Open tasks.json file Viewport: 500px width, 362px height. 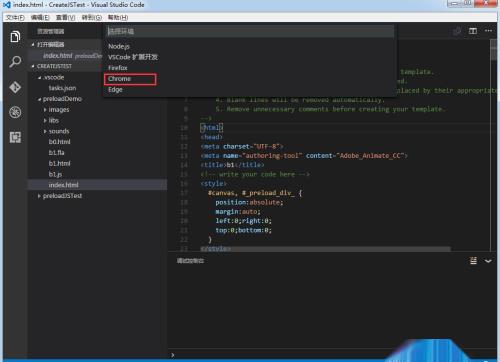coord(62,88)
